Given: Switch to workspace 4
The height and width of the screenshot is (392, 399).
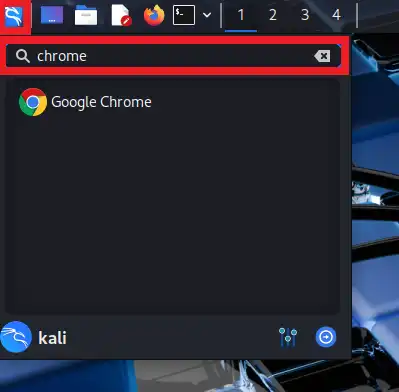Looking at the screenshot, I should click(x=336, y=15).
